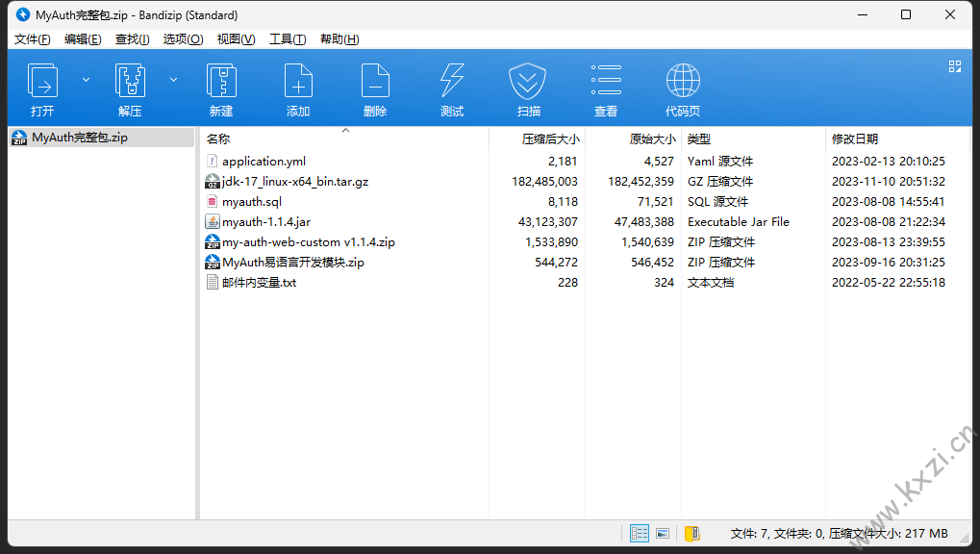Screen dimensions: 980x554
Task: Open the 帮助(H) menu
Action: click(x=339, y=39)
